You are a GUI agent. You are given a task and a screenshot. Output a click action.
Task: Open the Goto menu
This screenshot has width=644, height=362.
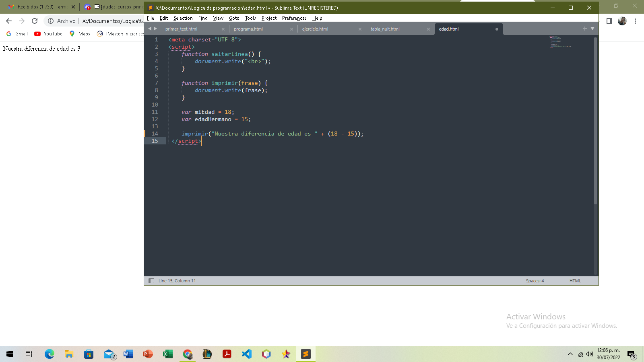point(234,18)
